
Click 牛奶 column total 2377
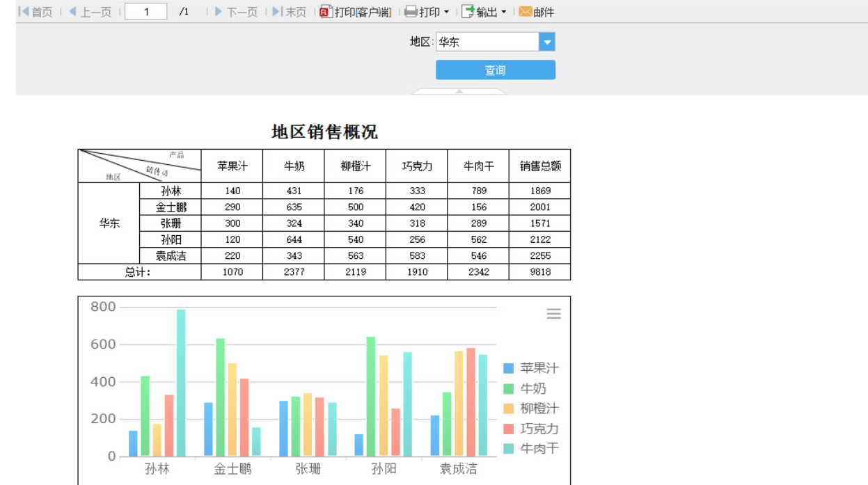[294, 272]
